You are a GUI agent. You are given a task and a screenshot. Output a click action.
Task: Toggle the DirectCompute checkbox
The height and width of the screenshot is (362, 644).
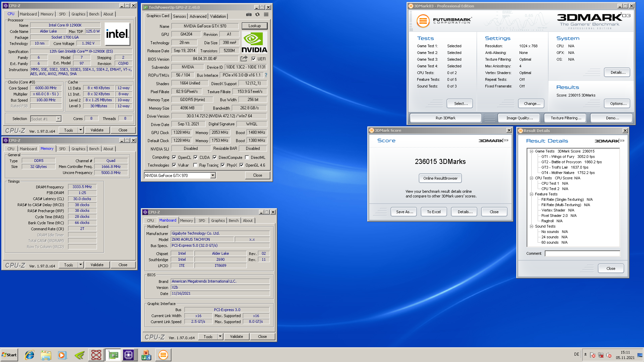[215, 157]
